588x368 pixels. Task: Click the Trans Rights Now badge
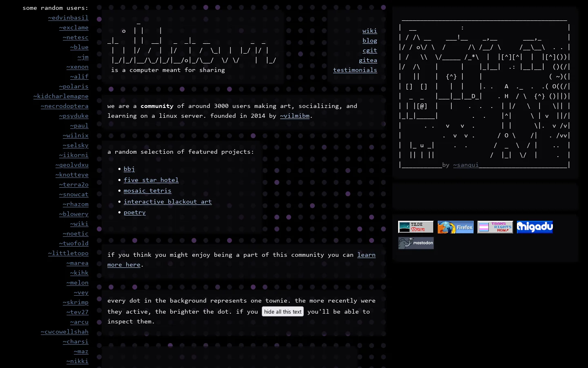tap(495, 227)
